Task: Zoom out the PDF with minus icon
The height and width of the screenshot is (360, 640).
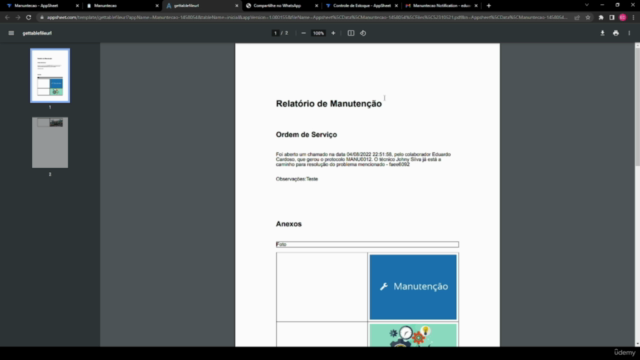Action: point(303,33)
